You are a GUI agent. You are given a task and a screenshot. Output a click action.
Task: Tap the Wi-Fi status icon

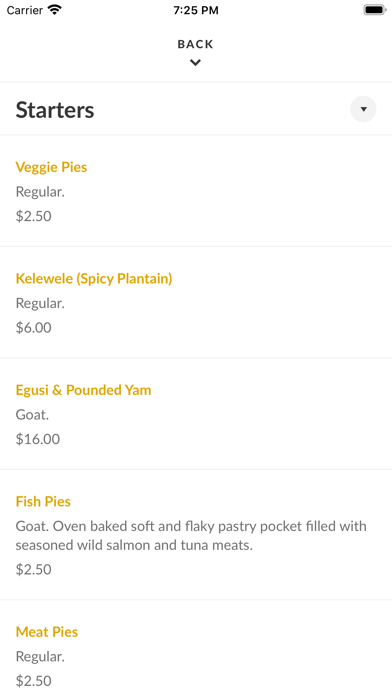tap(55, 10)
